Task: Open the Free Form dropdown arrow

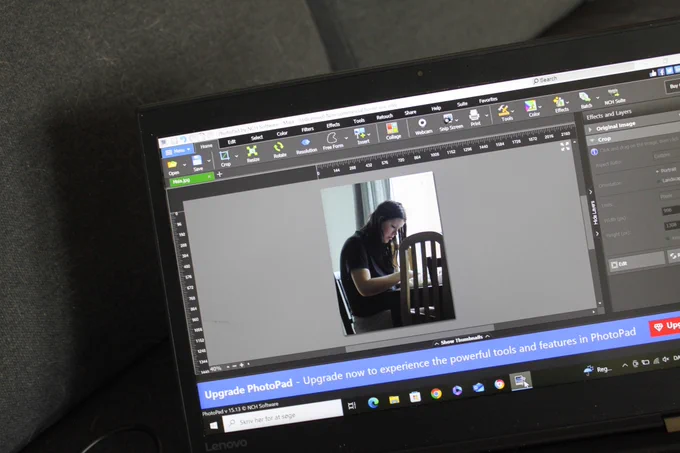Action: (346, 138)
